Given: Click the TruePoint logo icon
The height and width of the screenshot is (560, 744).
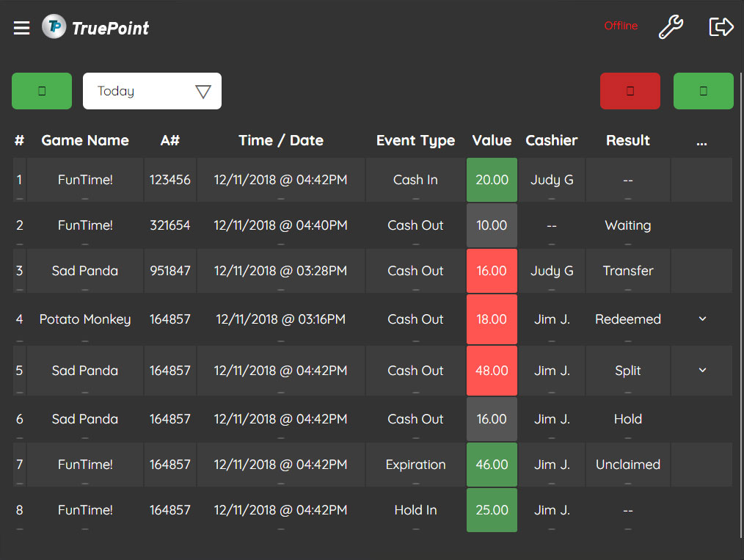Looking at the screenshot, I should [54, 27].
